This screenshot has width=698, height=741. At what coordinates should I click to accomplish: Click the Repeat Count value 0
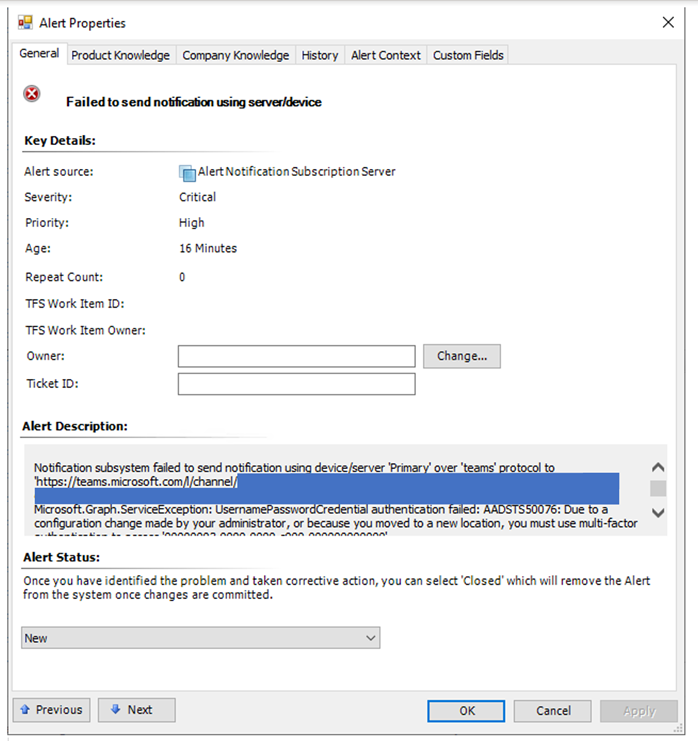tap(182, 277)
